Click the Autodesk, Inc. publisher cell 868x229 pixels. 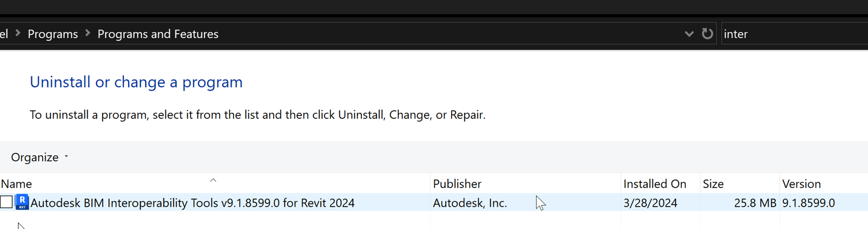pyautogui.click(x=470, y=203)
